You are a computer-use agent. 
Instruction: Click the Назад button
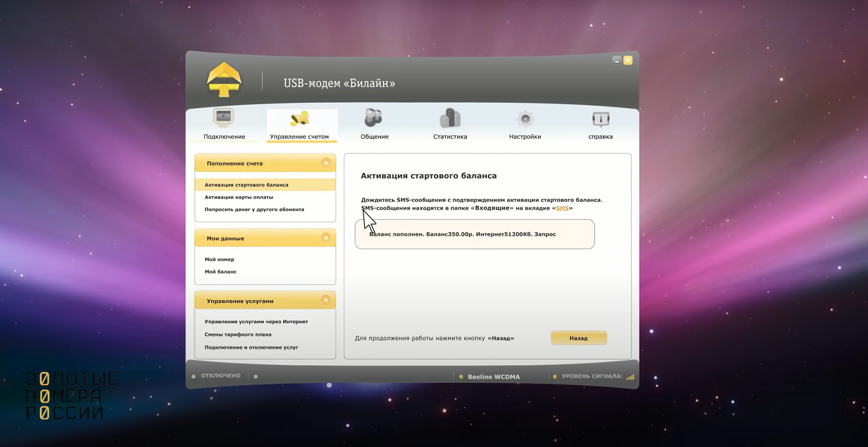click(579, 338)
